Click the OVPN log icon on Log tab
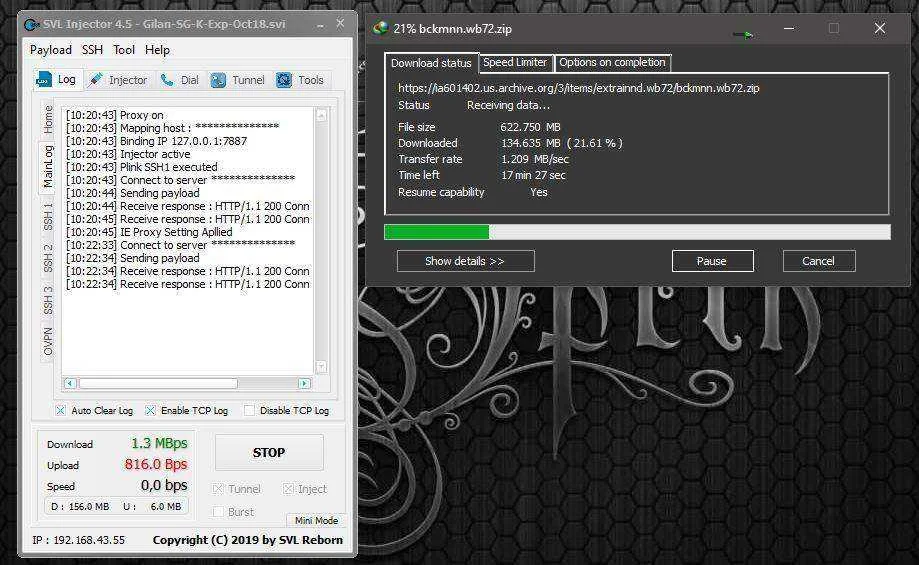Image resolution: width=919 pixels, height=565 pixels. pyautogui.click(x=44, y=79)
